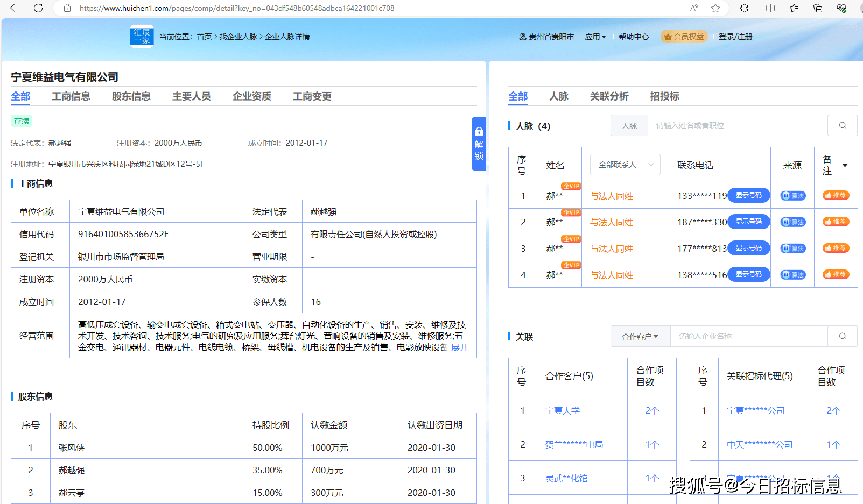Click the 存续 status tag
This screenshot has width=863, height=504.
(22, 121)
